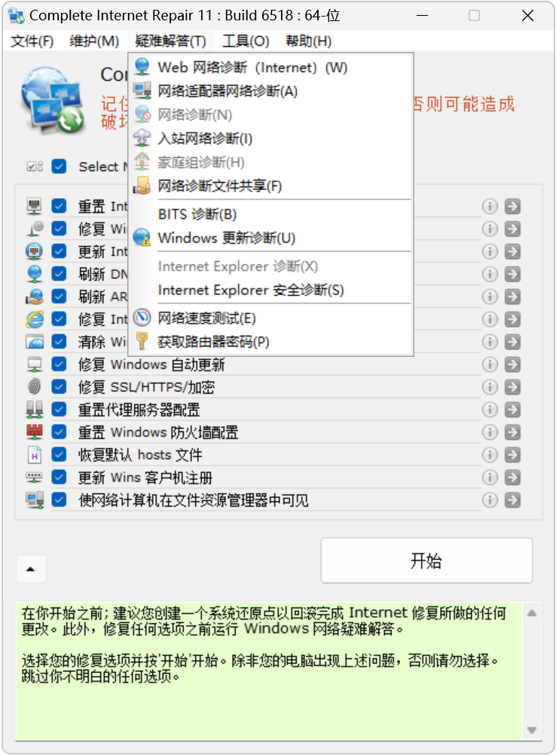
Task: Run 修复 SSL/HTTPS/加密 arrow button
Action: [x=512, y=387]
